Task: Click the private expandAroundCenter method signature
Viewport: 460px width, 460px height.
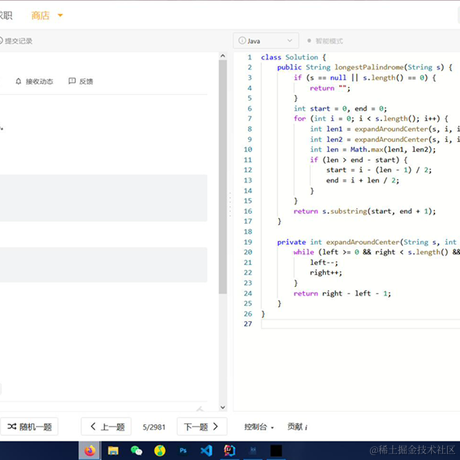Action: pos(368,242)
